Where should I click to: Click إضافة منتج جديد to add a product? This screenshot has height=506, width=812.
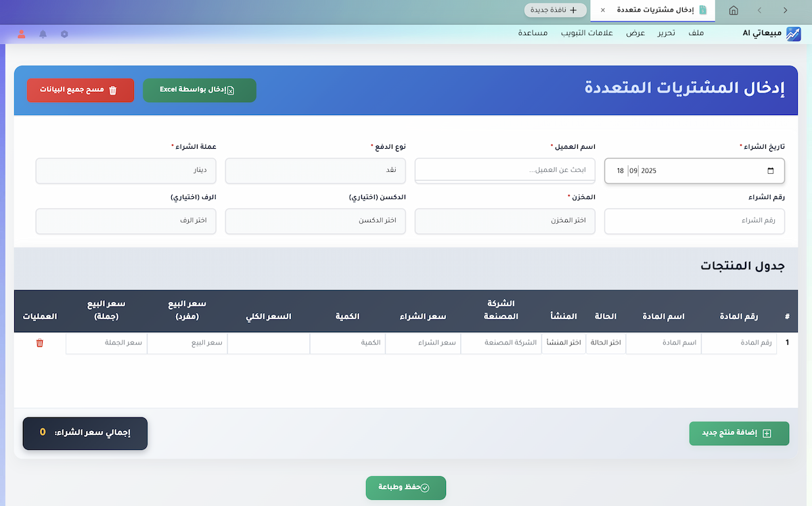[739, 434]
